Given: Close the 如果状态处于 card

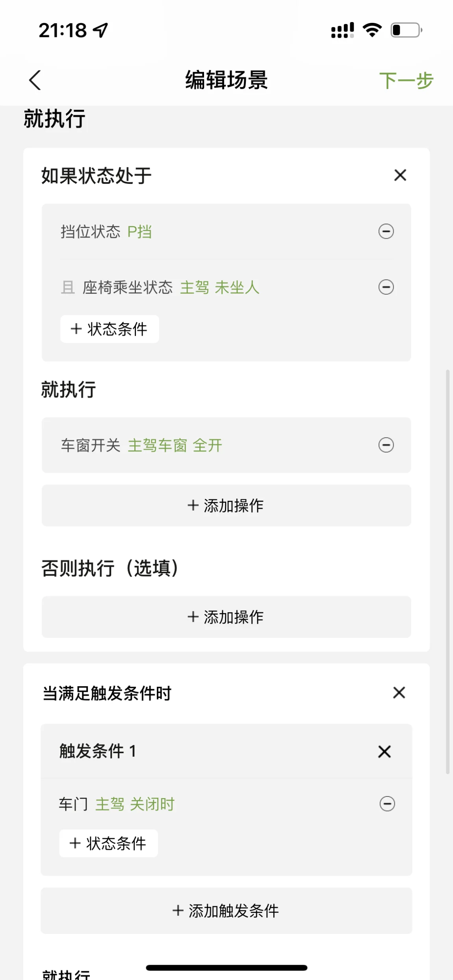Looking at the screenshot, I should (400, 175).
